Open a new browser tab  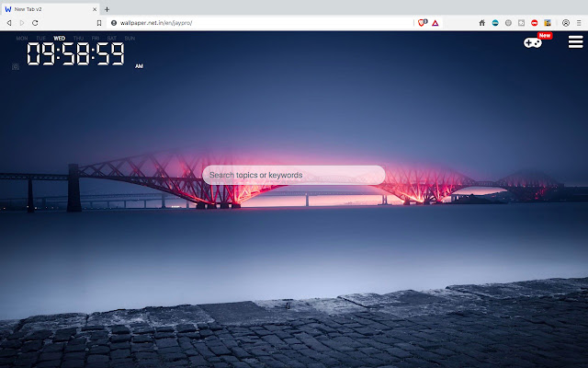[107, 9]
